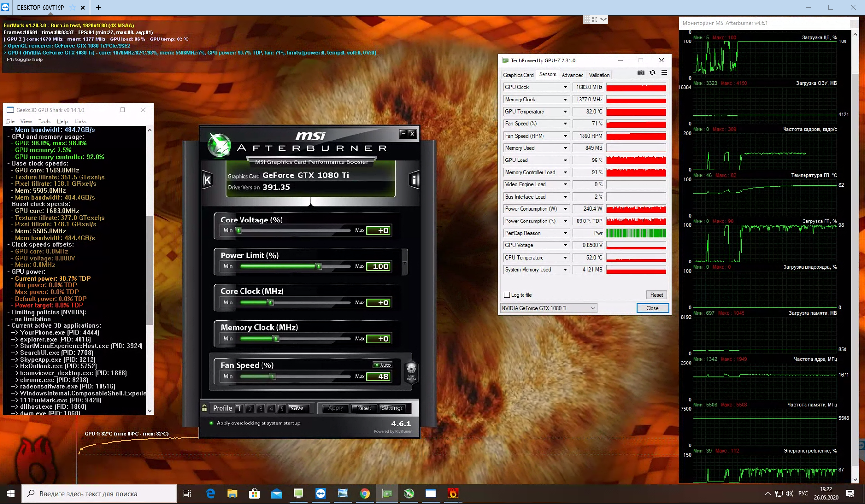865x504 pixels.
Task: Open volume control in the system tray
Action: point(789,494)
